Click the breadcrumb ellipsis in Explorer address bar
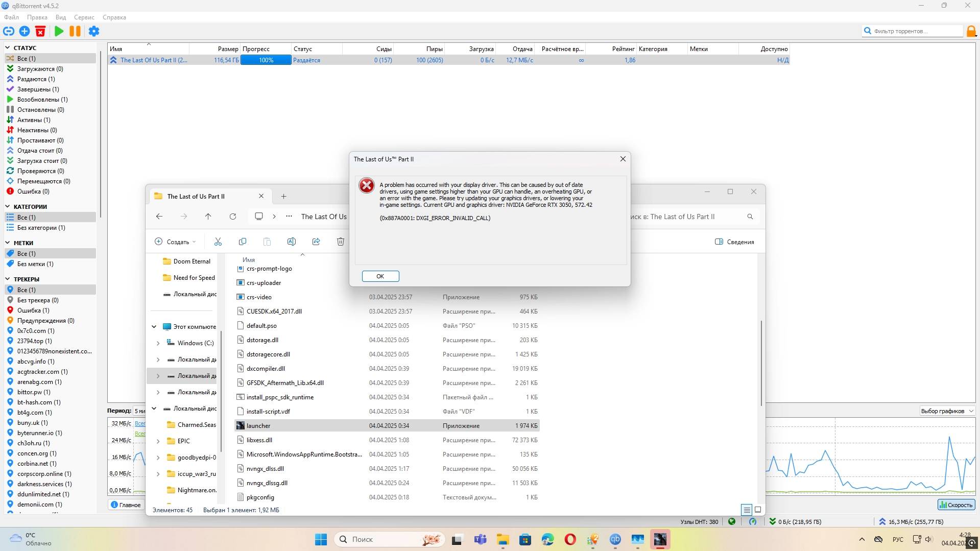Viewport: 980px width, 551px height. point(289,217)
